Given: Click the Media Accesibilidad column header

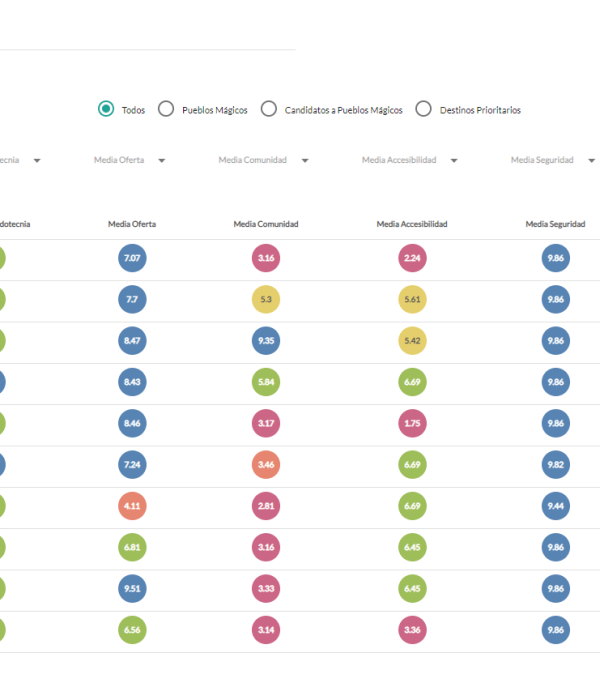Looking at the screenshot, I should [x=412, y=224].
